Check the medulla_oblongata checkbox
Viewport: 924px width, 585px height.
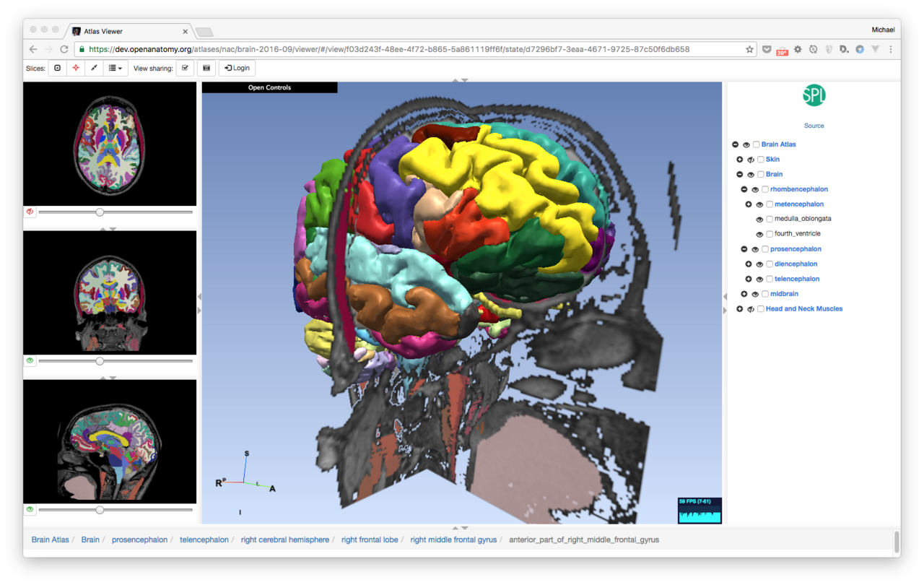point(770,219)
